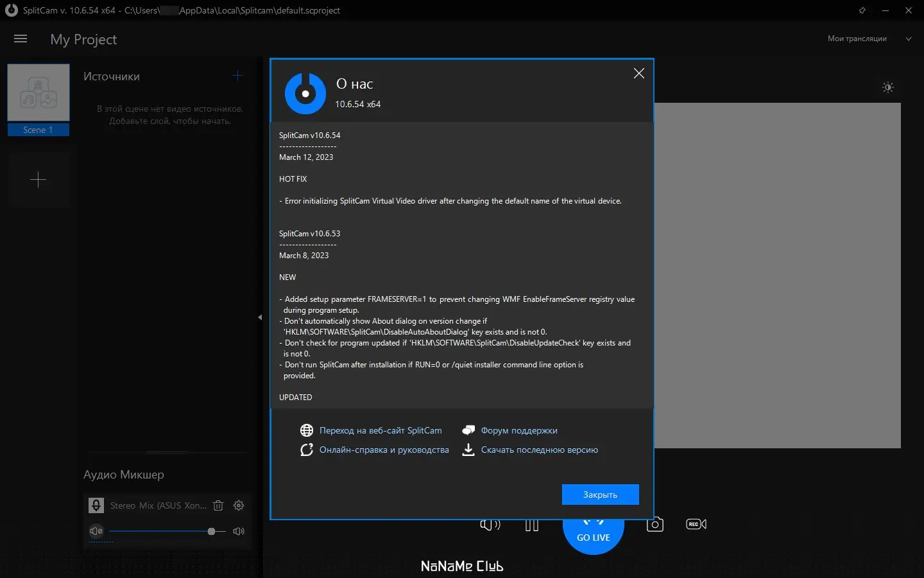Delete the Stereo Mix audio source
Screen dimensions: 924x578
click(218, 505)
